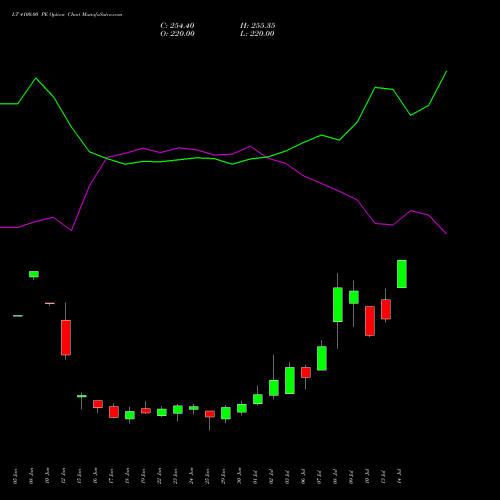The width and height of the screenshot is (500, 500).
Task: Select the 05 Jun date label
Action: (x=15, y=476)
